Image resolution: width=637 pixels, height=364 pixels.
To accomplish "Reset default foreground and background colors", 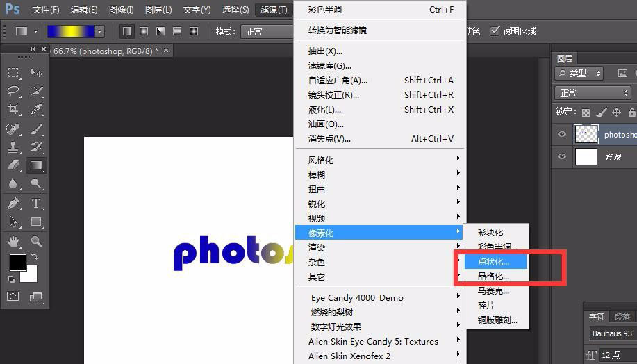I will 13,279.
